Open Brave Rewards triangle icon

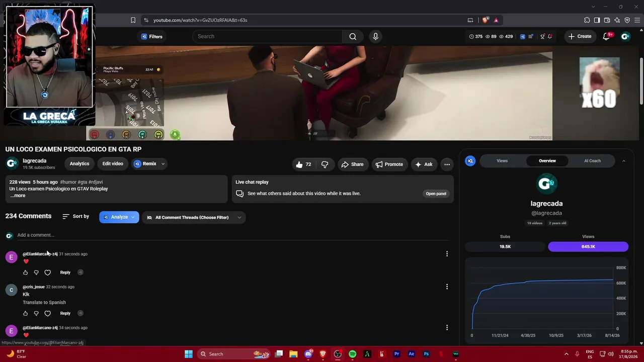coord(496,20)
